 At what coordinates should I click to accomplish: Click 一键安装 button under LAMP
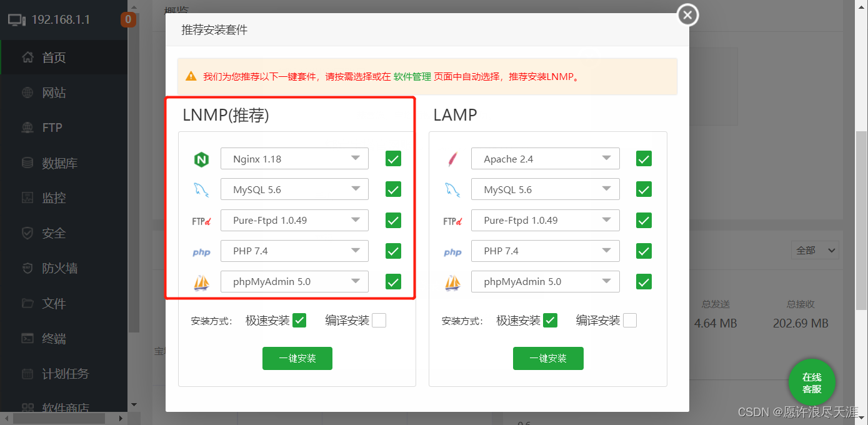point(548,359)
